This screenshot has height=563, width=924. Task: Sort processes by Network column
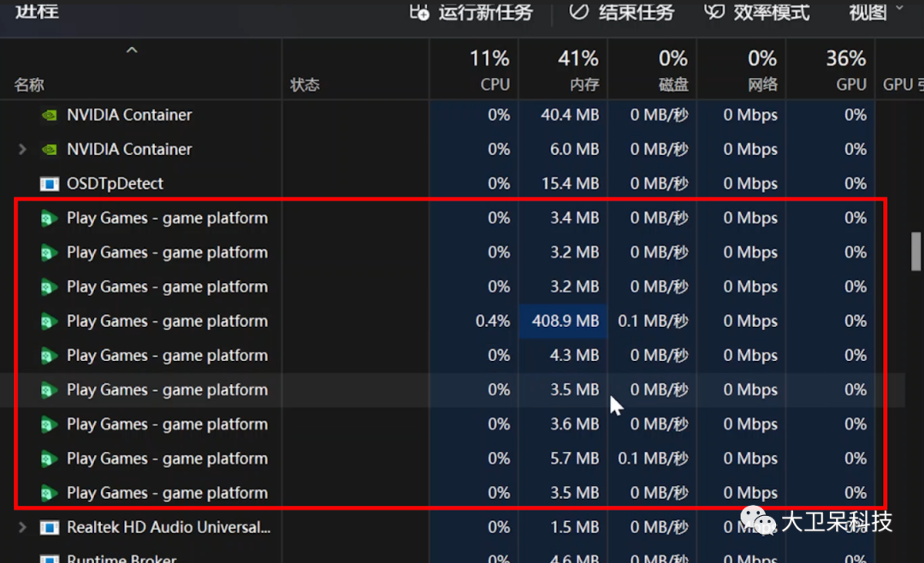pyautogui.click(x=741, y=69)
